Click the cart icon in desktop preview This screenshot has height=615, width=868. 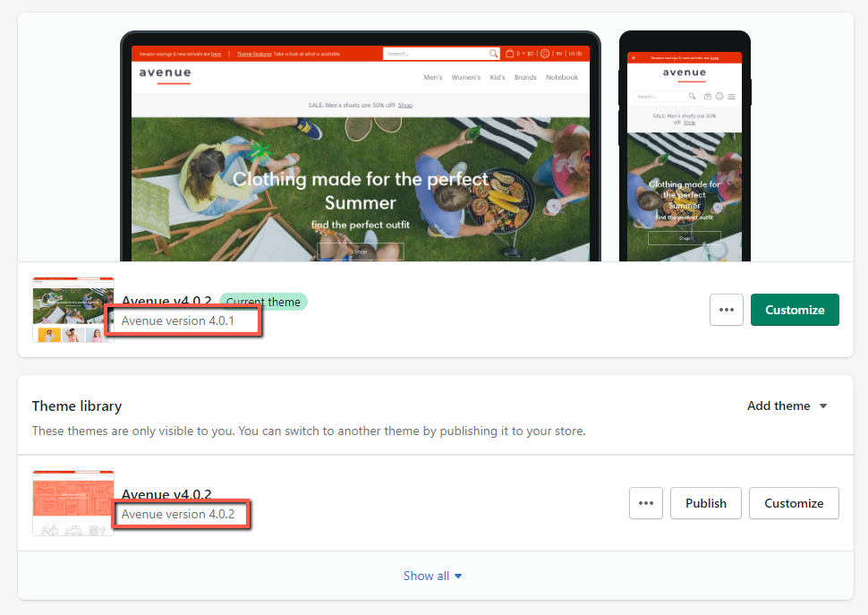510,54
